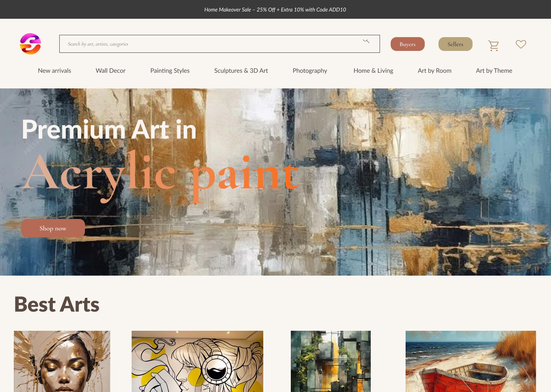Click the colorful site logo
The image size is (551, 392).
tap(30, 44)
